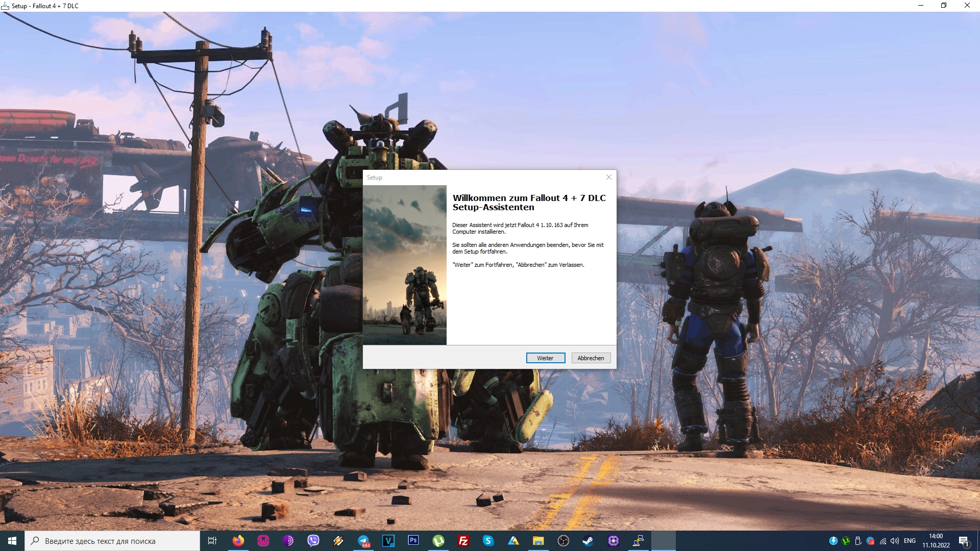Open Firefox from the taskbar

[238, 541]
